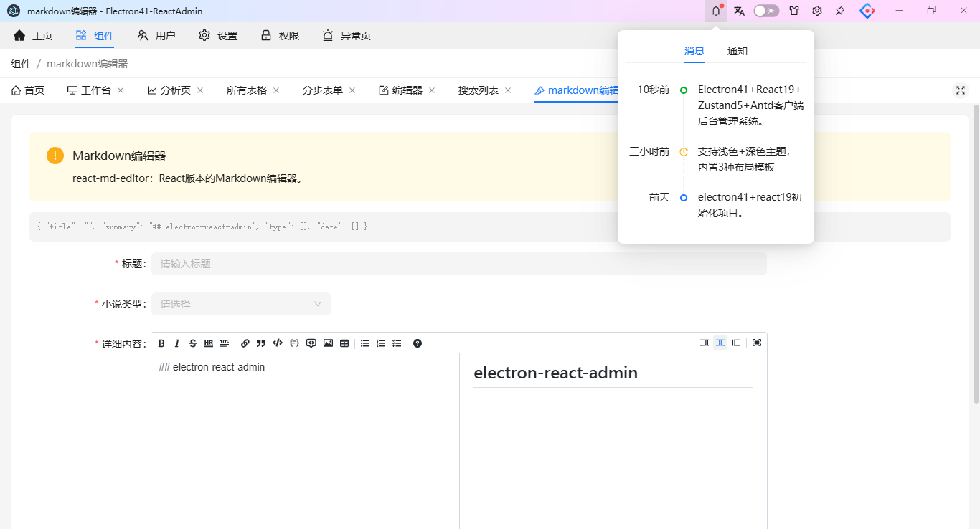Focus the 标题 input field
The image size is (980, 529).
coord(459,264)
